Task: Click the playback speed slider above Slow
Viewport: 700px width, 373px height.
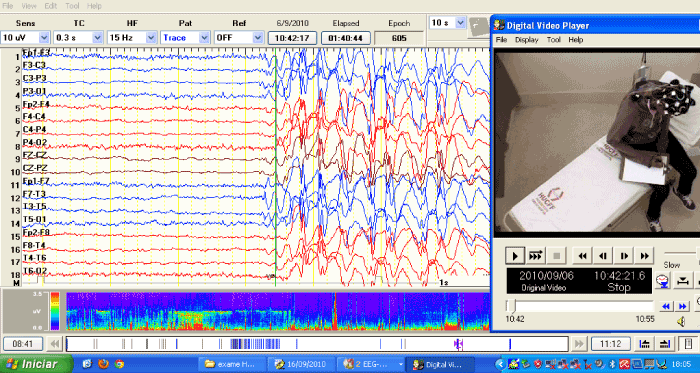Action: click(x=682, y=253)
